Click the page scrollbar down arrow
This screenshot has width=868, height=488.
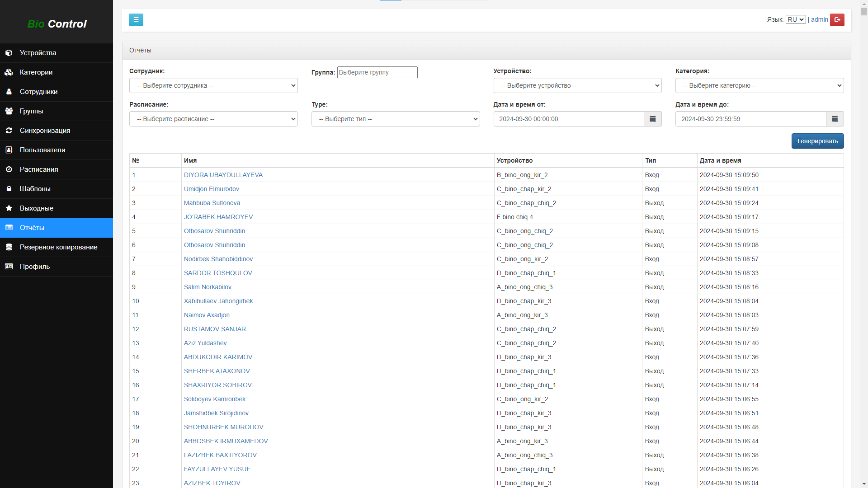(x=864, y=484)
